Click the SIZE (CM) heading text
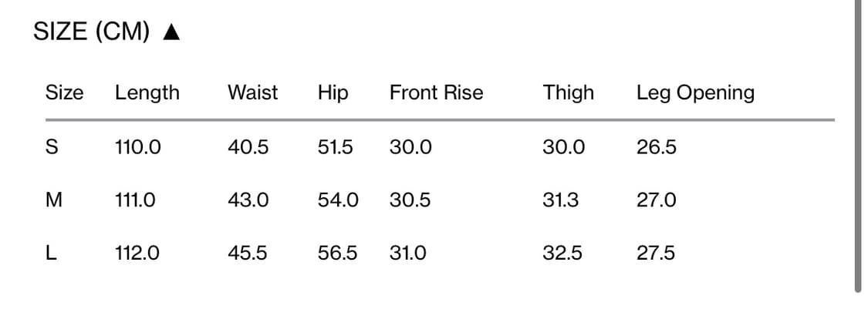Screen dimensions: 868x309 tap(91, 32)
